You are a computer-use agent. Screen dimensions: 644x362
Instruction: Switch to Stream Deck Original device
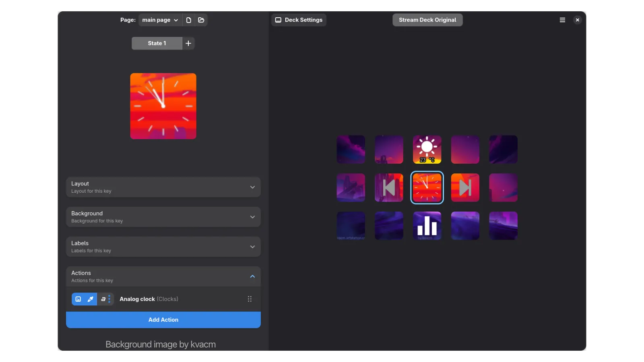427,20
